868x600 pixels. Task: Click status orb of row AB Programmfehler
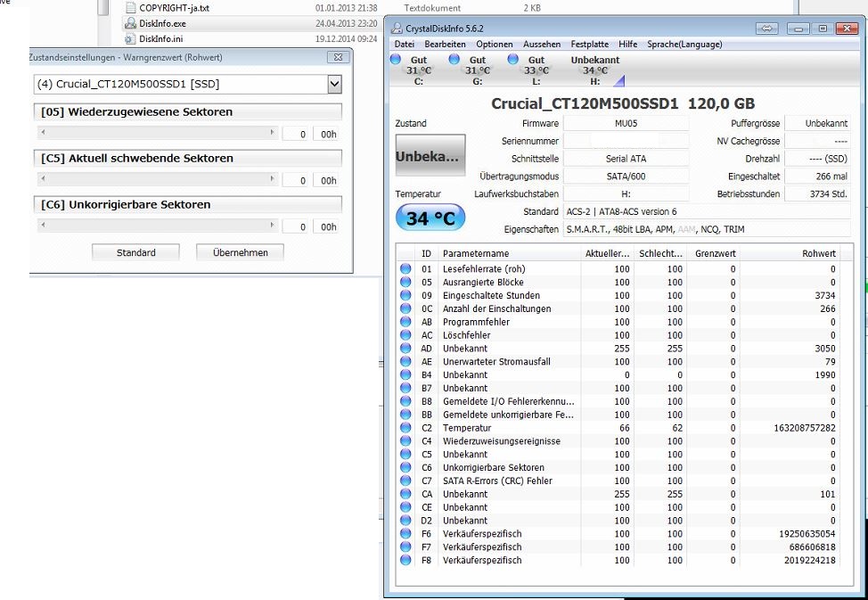[405, 322]
